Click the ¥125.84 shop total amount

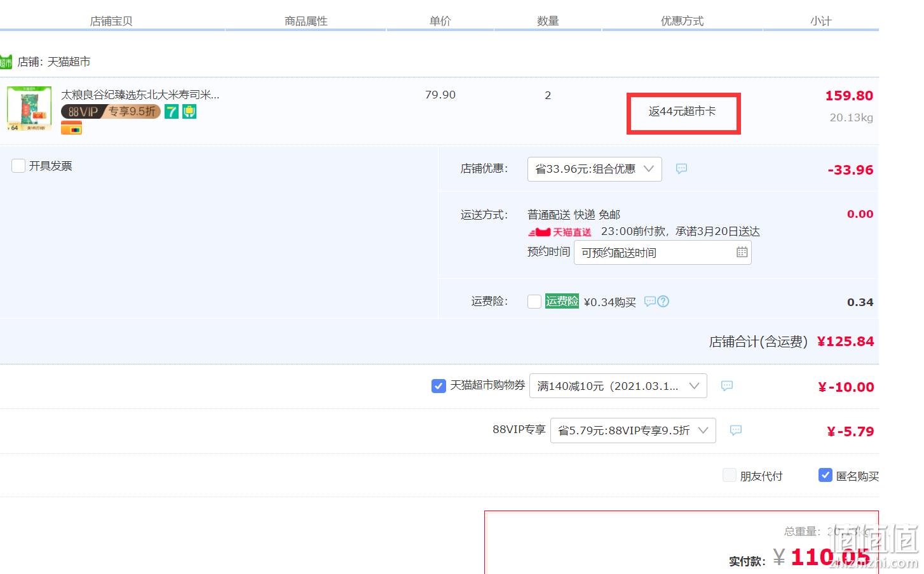click(x=845, y=342)
